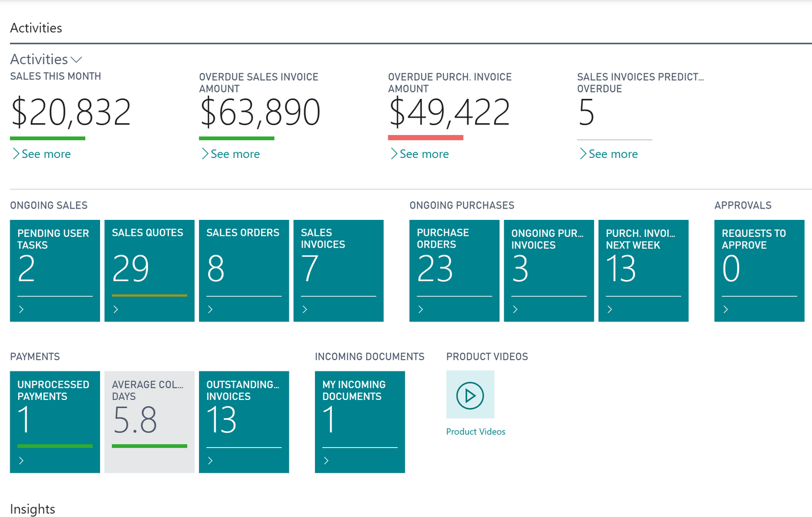Click the arrow on Ongoing Pur. Invoices tile
This screenshot has width=812, height=517.
point(515,310)
